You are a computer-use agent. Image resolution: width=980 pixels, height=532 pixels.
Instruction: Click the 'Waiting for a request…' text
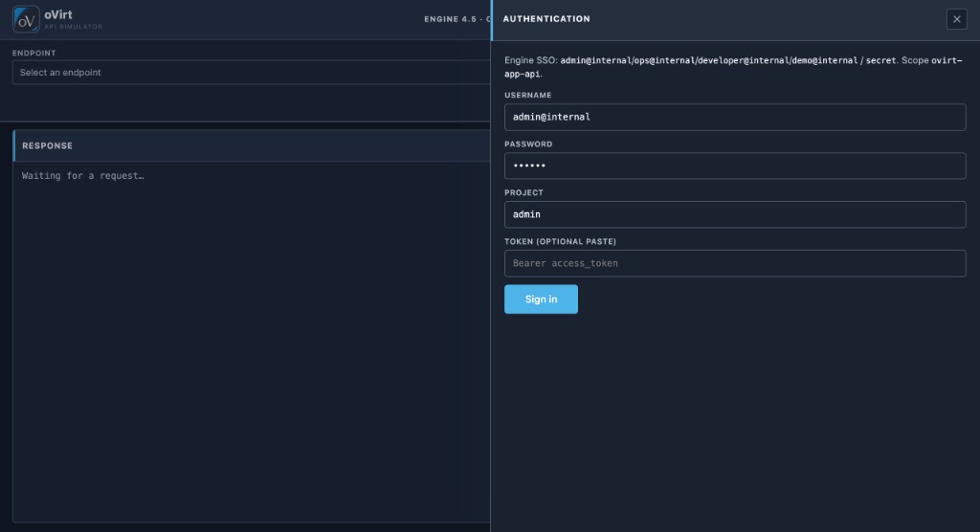[x=83, y=176]
